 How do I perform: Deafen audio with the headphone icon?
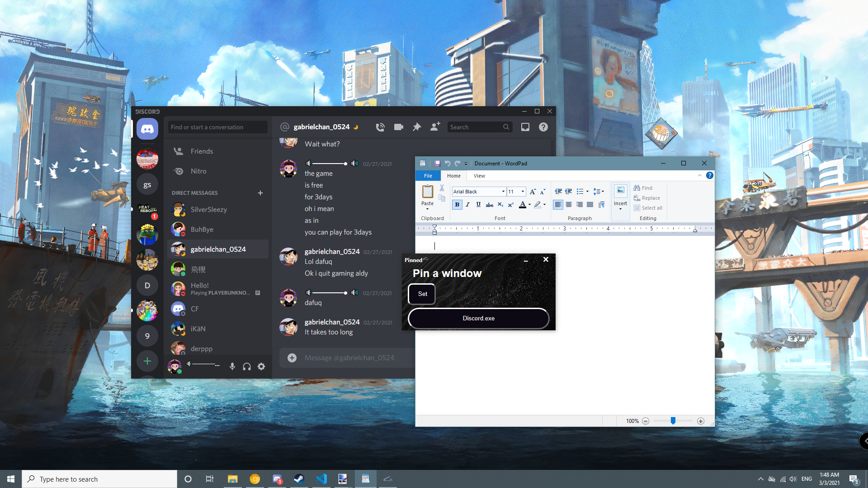point(247,366)
